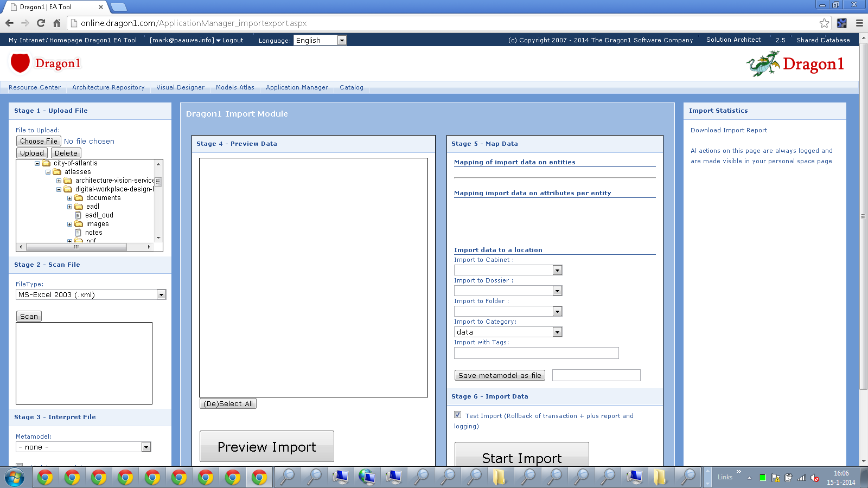868x488 pixels.
Task: Click the Scan button
Action: (x=29, y=316)
